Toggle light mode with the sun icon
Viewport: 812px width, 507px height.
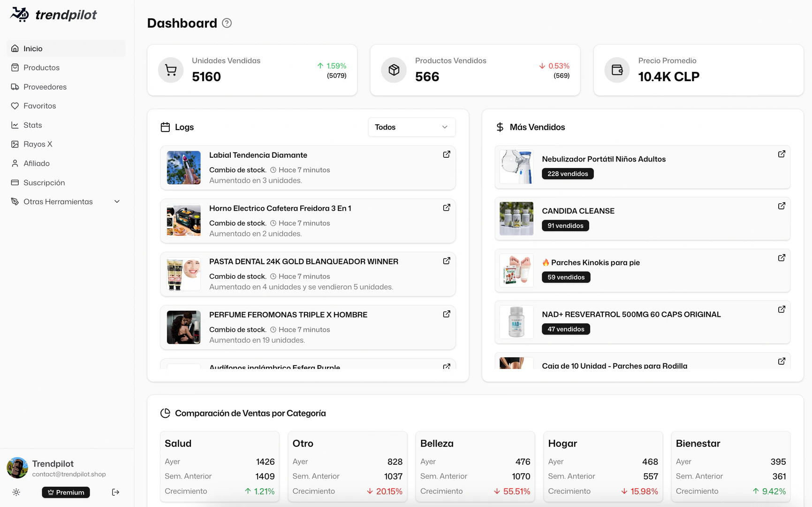[x=16, y=492]
